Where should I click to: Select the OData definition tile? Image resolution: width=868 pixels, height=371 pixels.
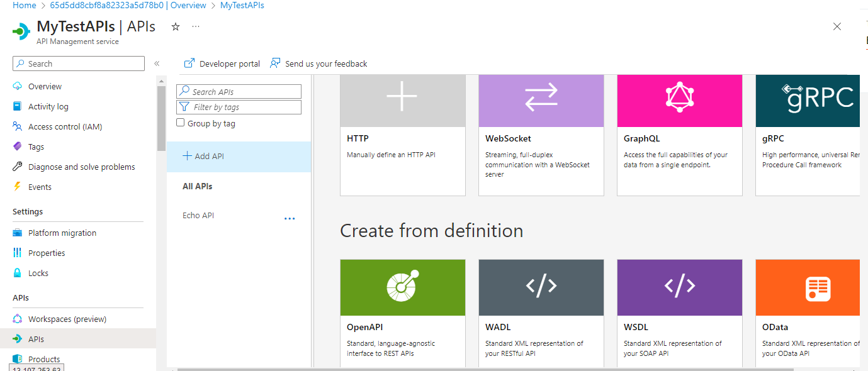[x=808, y=313]
